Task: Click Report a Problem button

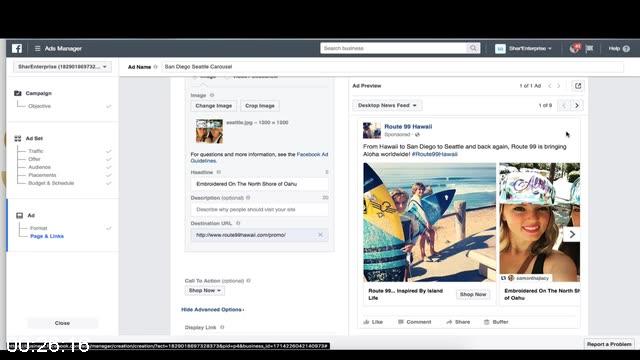Action: tap(609, 344)
